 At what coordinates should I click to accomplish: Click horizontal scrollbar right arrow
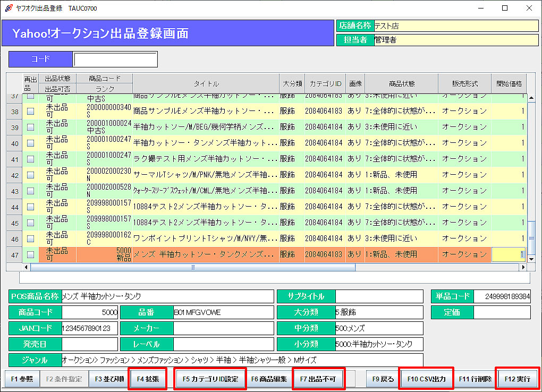point(523,267)
